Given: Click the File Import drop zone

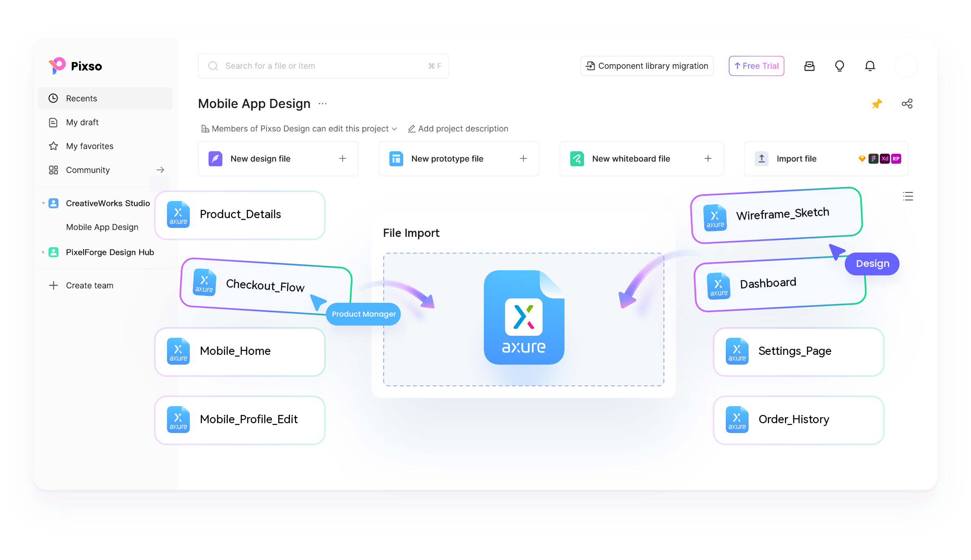Looking at the screenshot, I should coord(523,319).
